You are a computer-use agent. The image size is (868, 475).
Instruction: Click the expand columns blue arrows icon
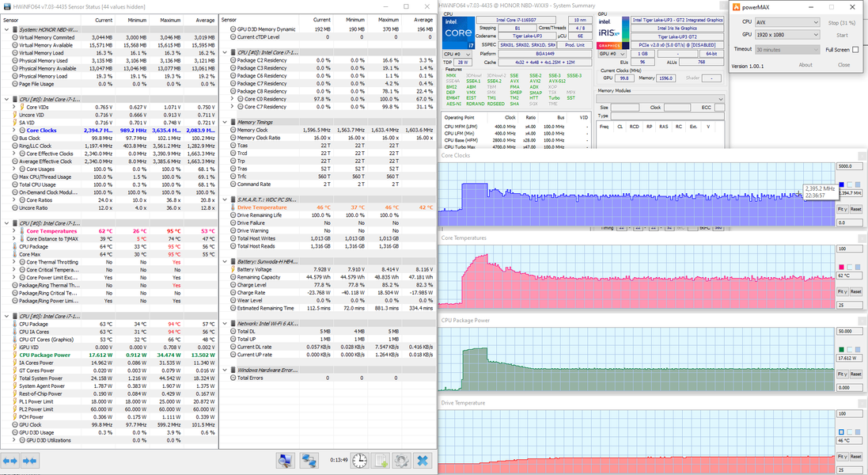point(10,460)
